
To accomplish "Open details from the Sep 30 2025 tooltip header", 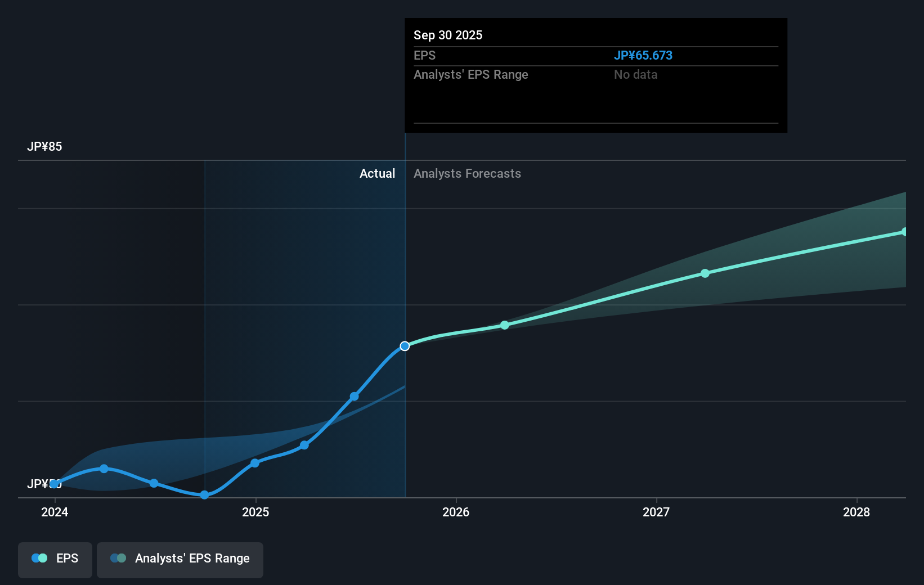I will pyautogui.click(x=447, y=35).
